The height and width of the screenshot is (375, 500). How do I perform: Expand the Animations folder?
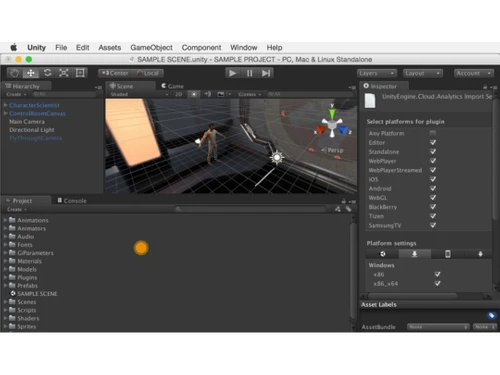pyautogui.click(x=5, y=220)
